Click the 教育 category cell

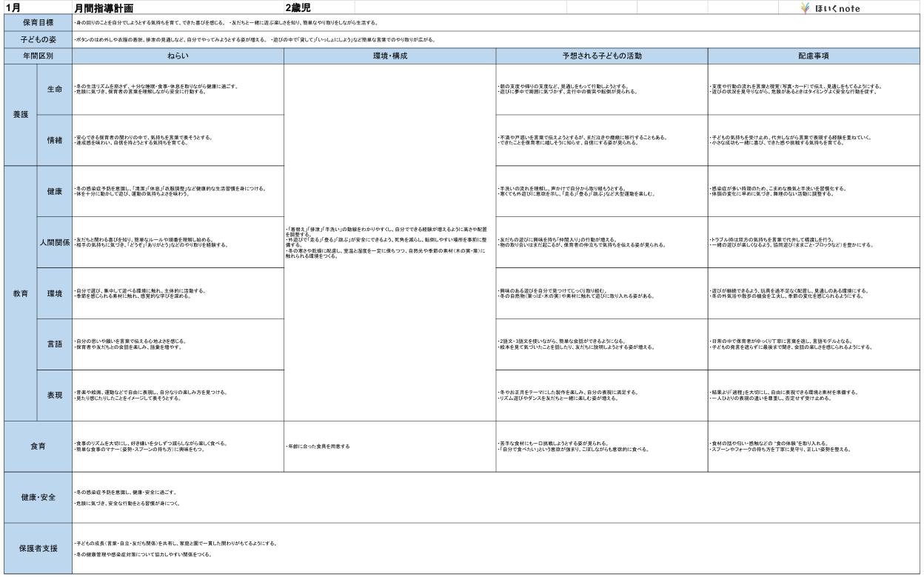point(20,293)
